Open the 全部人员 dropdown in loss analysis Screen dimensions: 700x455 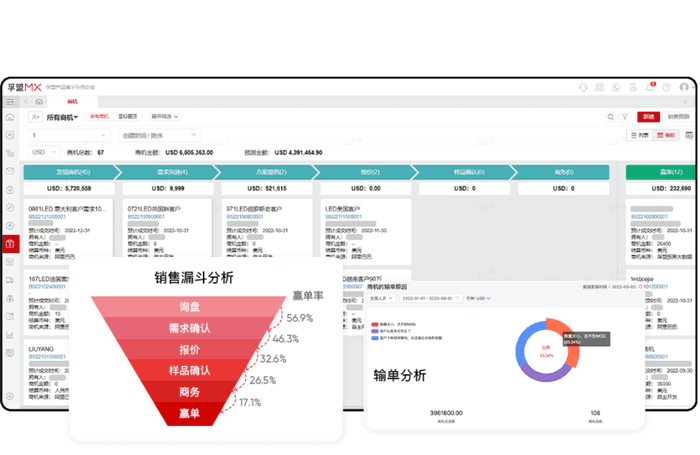tap(381, 298)
